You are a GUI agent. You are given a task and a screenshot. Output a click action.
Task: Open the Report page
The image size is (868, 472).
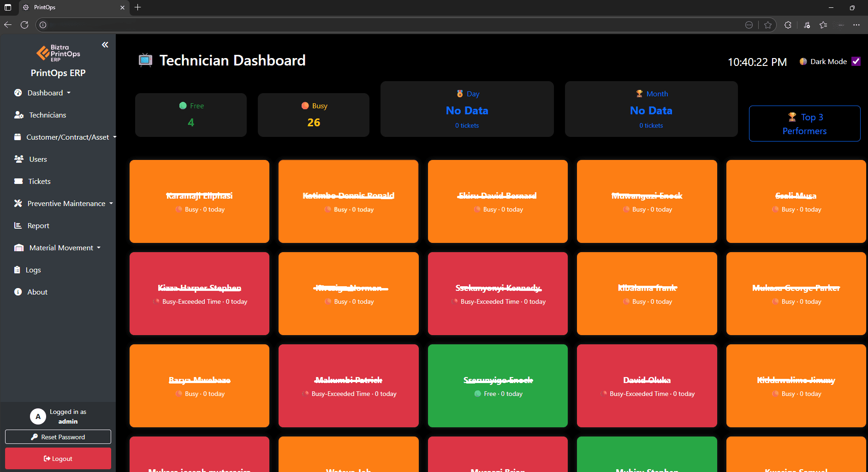click(x=38, y=225)
